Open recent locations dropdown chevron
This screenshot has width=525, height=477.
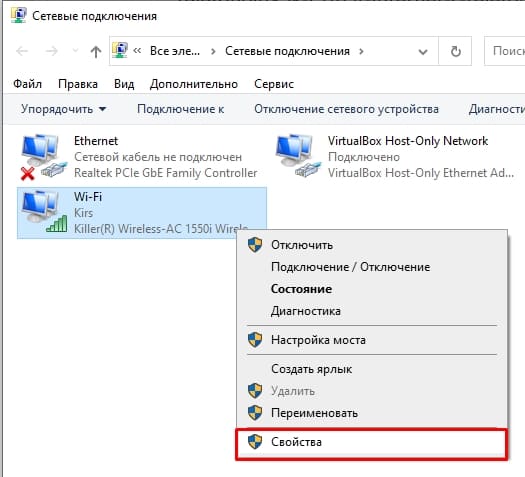click(x=76, y=51)
